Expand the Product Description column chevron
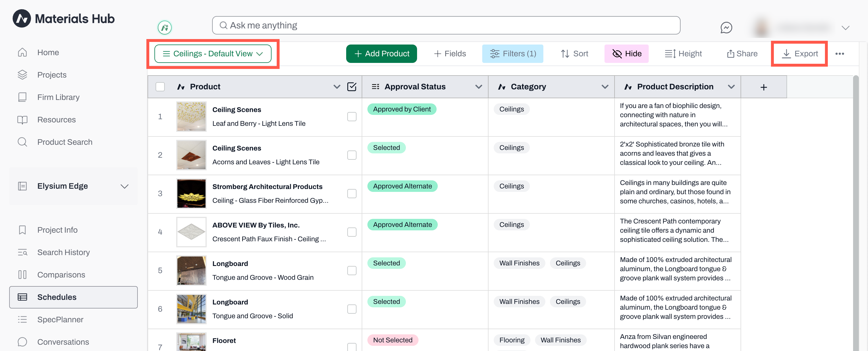The width and height of the screenshot is (868, 351). (731, 87)
